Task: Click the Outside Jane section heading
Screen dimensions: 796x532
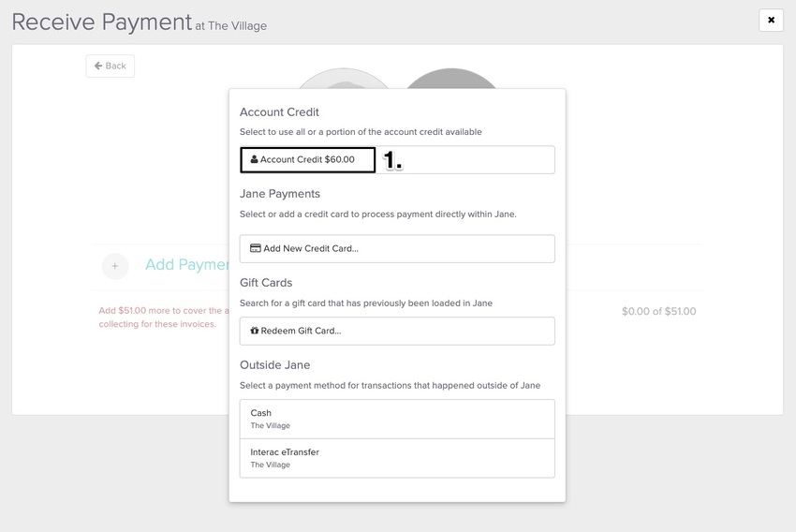Action: pyautogui.click(x=274, y=365)
